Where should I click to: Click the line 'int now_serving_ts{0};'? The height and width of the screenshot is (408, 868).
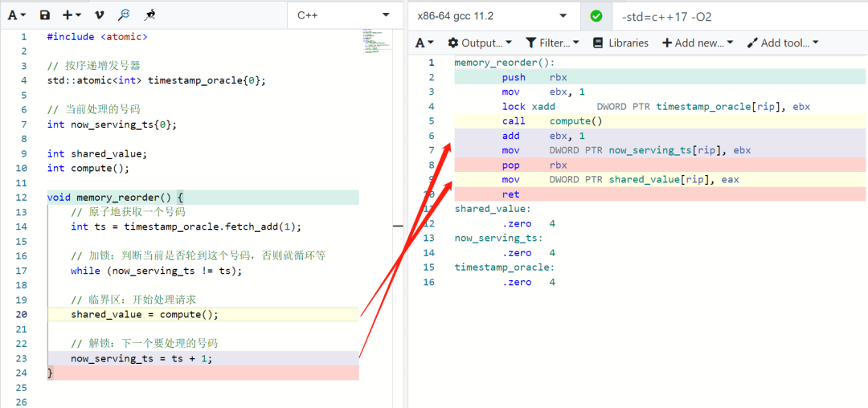click(113, 124)
